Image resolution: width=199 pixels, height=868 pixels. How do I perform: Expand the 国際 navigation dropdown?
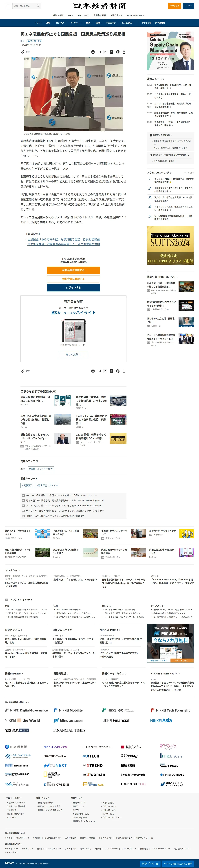tap(99, 23)
